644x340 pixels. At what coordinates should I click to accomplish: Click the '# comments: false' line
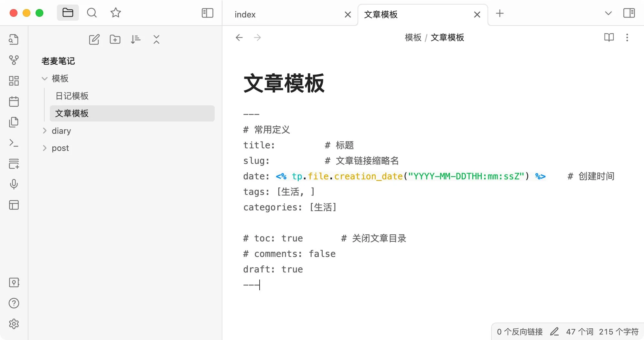pos(289,254)
